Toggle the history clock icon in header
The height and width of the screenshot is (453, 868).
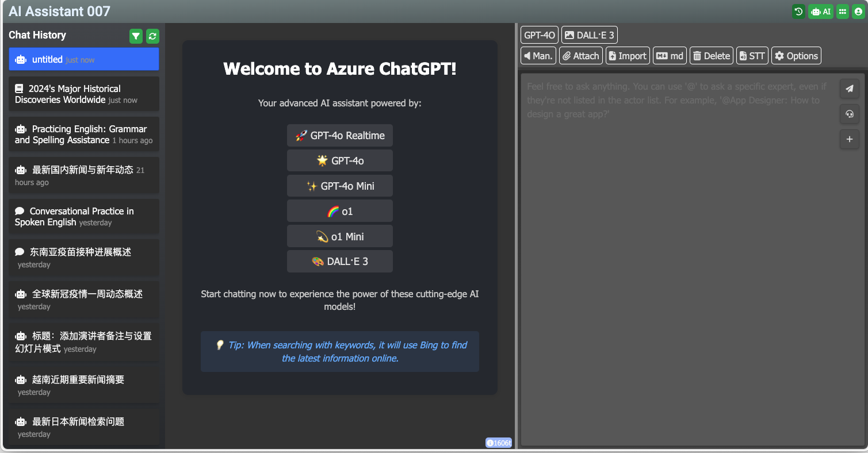click(798, 11)
